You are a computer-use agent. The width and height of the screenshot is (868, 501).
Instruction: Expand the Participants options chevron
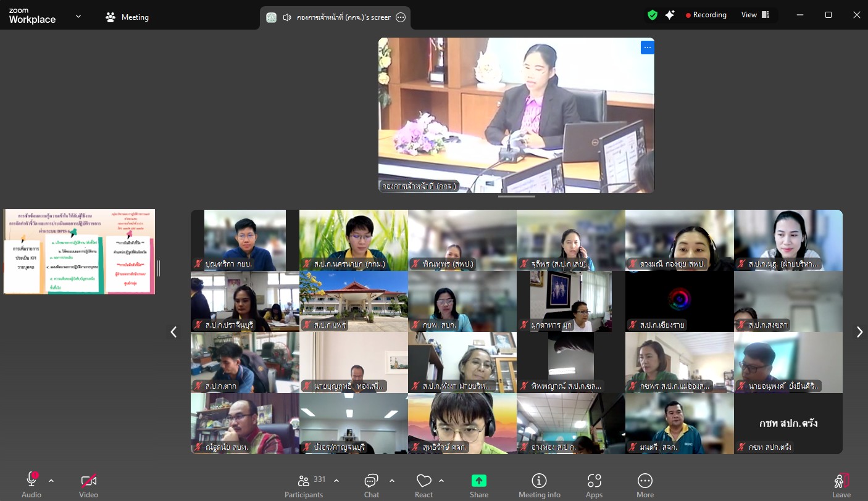336,481
